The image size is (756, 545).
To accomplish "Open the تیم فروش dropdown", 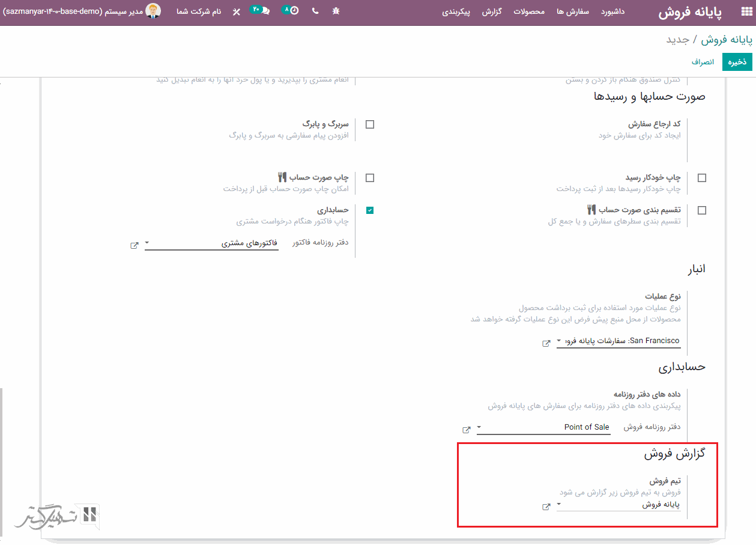I will coord(618,505).
